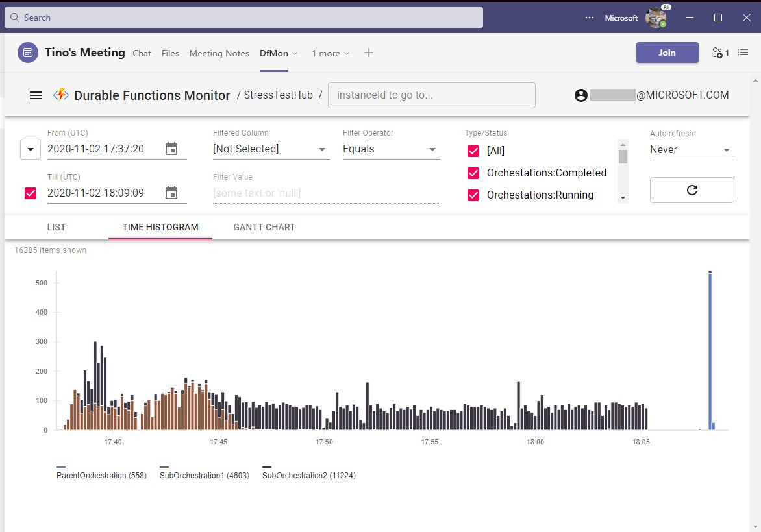The image size is (761, 532).
Task: Toggle the [All] type/status checkbox
Action: pyautogui.click(x=473, y=151)
